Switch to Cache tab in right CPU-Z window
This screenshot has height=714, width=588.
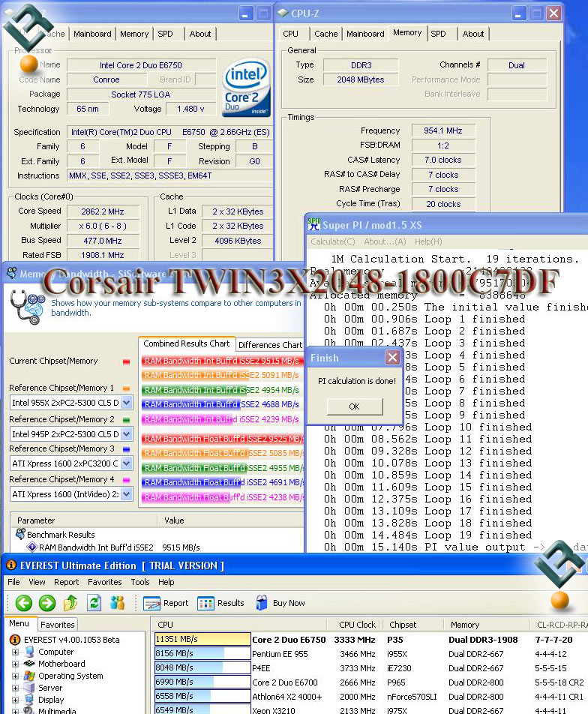click(x=326, y=34)
